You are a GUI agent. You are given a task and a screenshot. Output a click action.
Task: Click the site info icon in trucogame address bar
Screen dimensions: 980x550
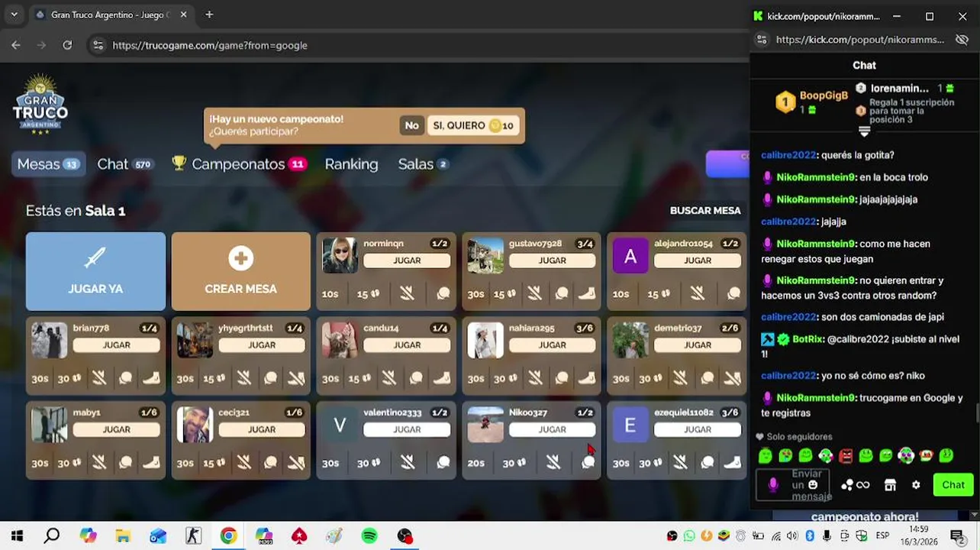coord(98,45)
